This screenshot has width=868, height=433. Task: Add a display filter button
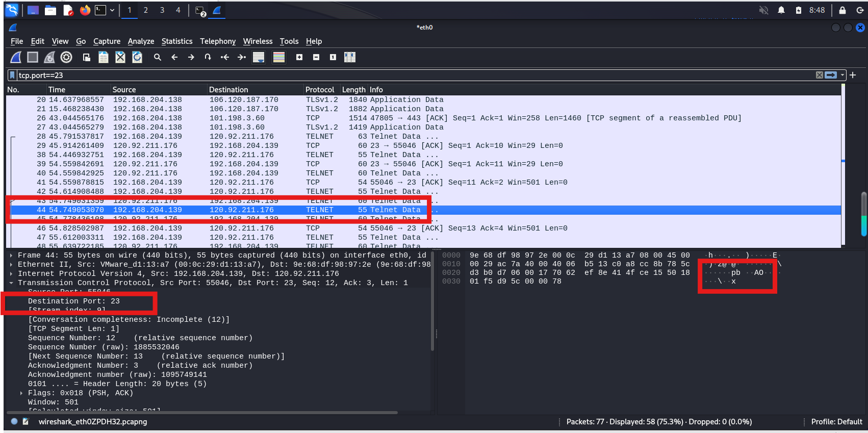coord(853,75)
